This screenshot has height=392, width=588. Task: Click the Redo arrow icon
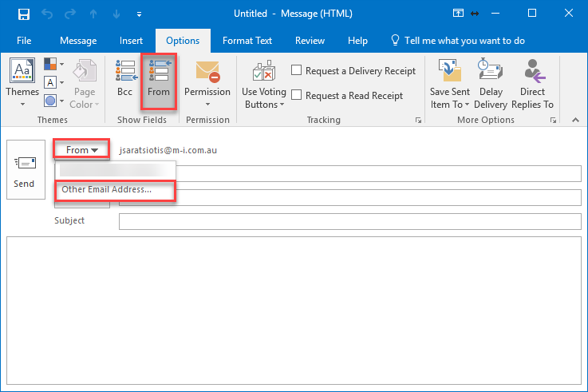click(x=70, y=14)
